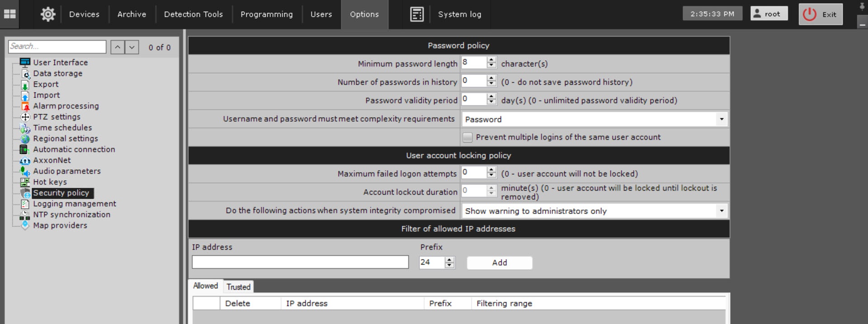Click the NTP synchronization icon
The height and width of the screenshot is (324, 868).
(x=24, y=215)
